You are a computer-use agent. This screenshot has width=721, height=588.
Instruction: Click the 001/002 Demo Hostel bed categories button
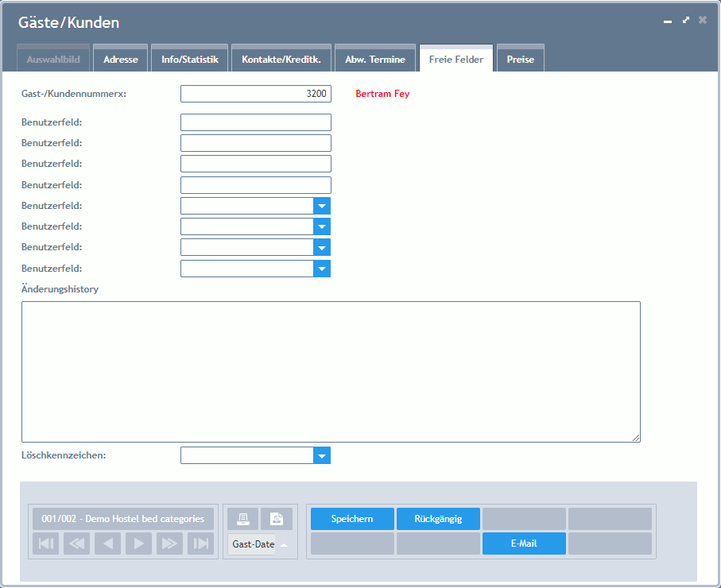pos(122,519)
